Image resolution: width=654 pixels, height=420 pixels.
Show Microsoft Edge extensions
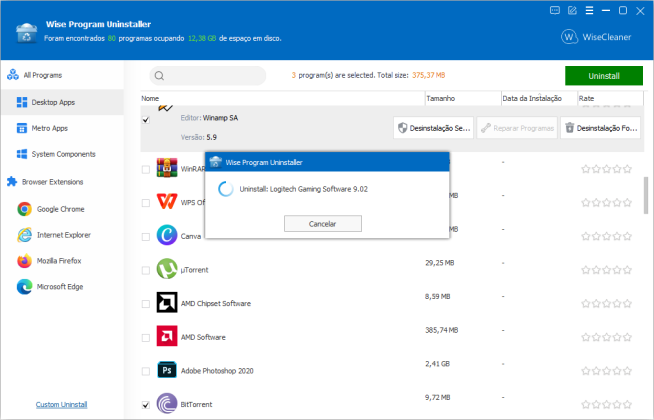coord(60,287)
